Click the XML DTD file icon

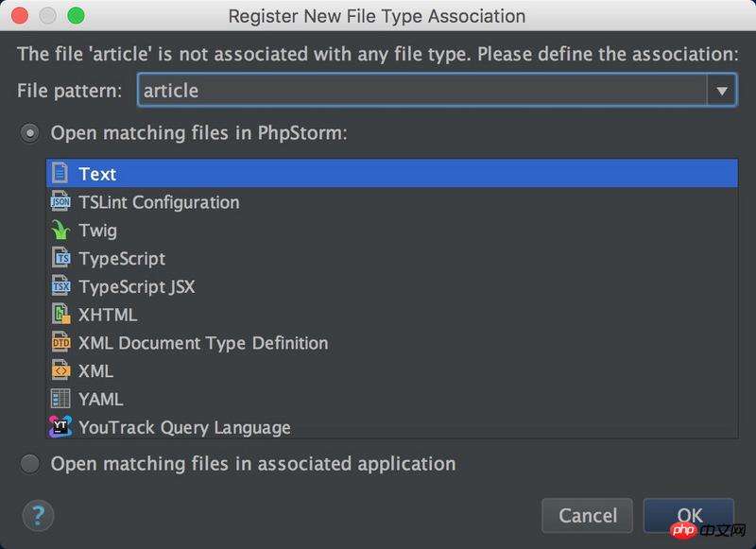(60, 343)
